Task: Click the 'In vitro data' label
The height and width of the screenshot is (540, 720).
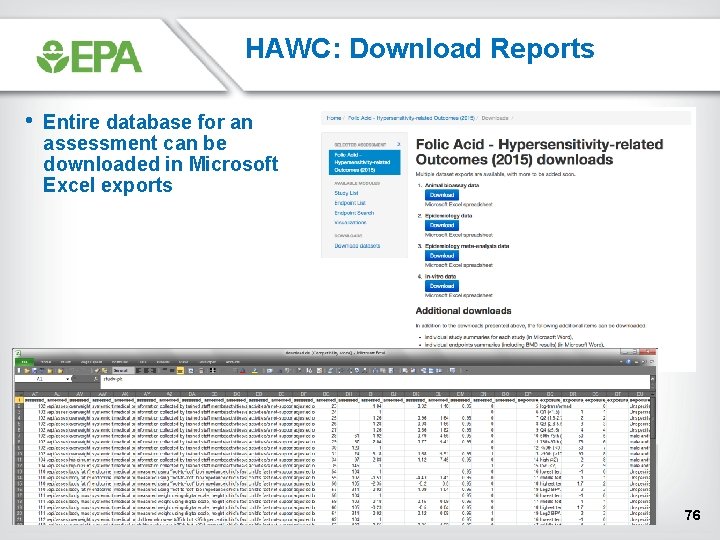Action: pyautogui.click(x=440, y=276)
